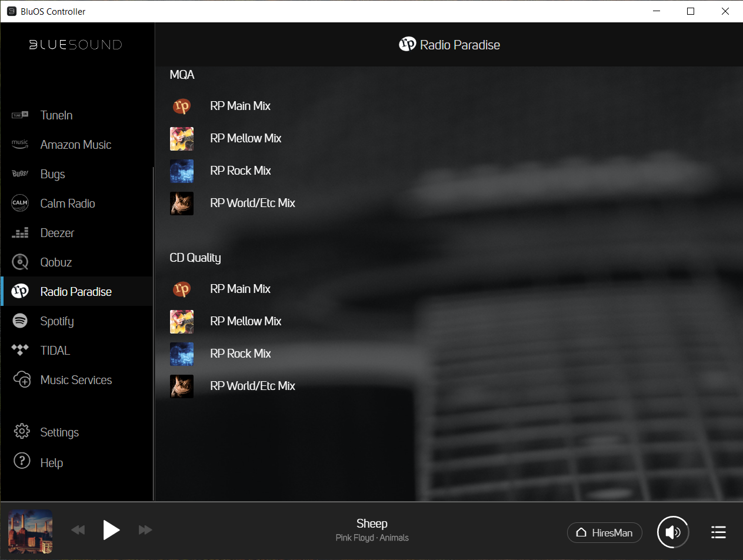Open TIDAL service via its icon
Image resolution: width=743 pixels, height=560 pixels.
[21, 351]
